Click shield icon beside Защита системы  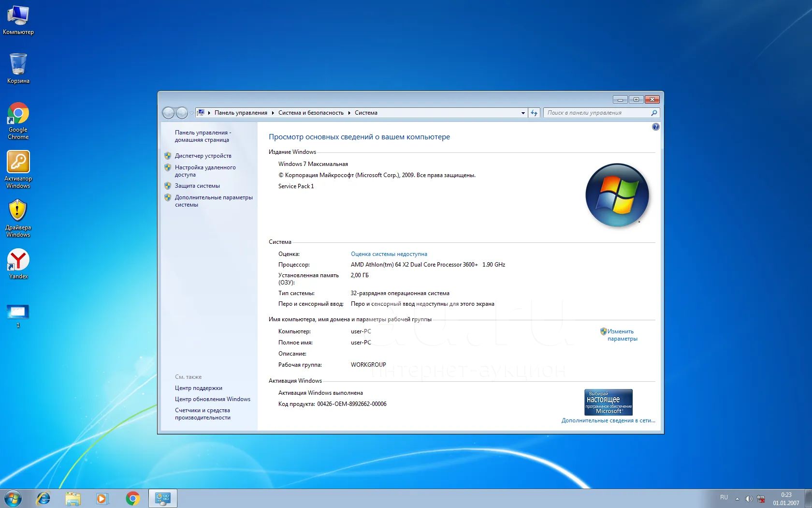pyautogui.click(x=168, y=186)
